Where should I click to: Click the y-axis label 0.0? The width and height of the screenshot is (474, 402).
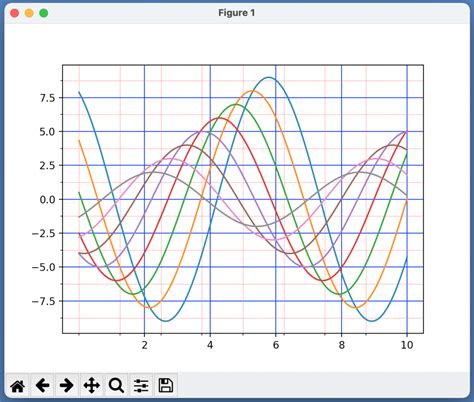click(48, 200)
